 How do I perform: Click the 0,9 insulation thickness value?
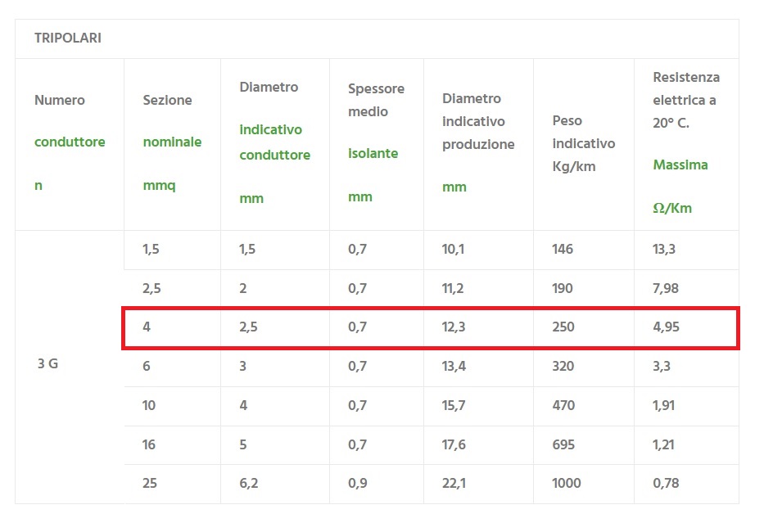click(x=358, y=484)
